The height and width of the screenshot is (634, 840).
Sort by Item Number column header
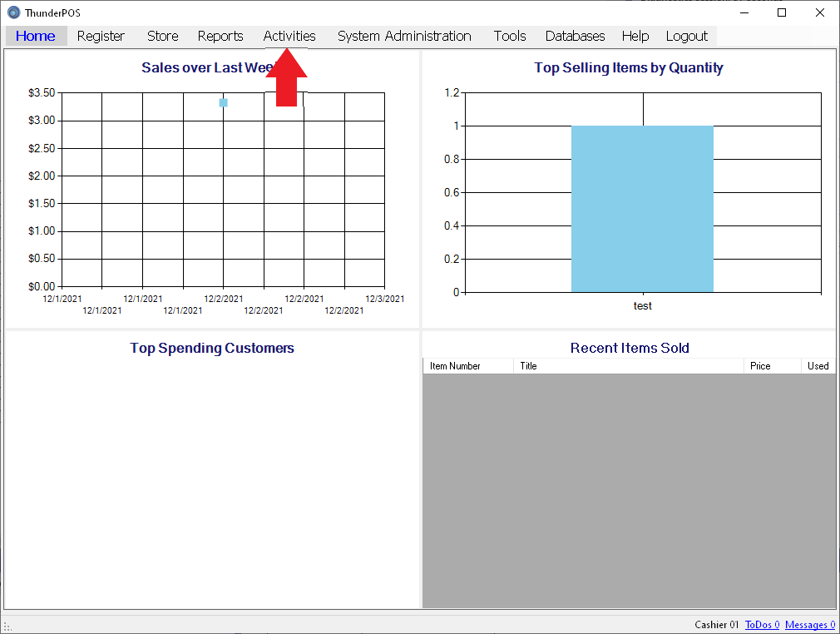tap(467, 366)
